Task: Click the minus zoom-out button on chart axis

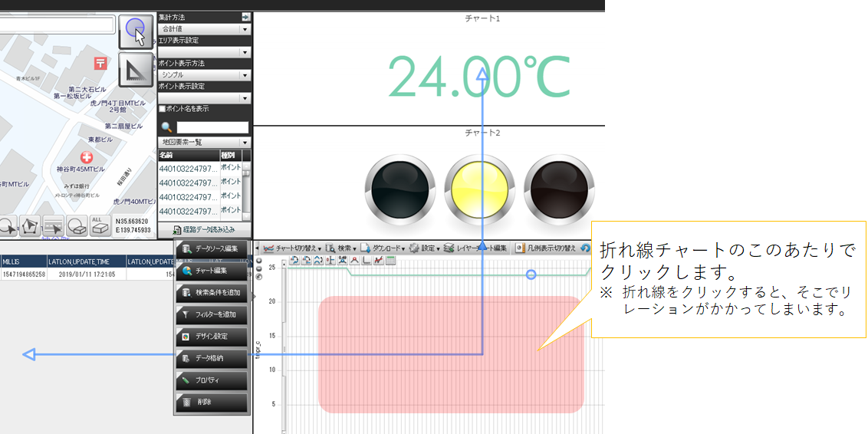Action: click(259, 268)
